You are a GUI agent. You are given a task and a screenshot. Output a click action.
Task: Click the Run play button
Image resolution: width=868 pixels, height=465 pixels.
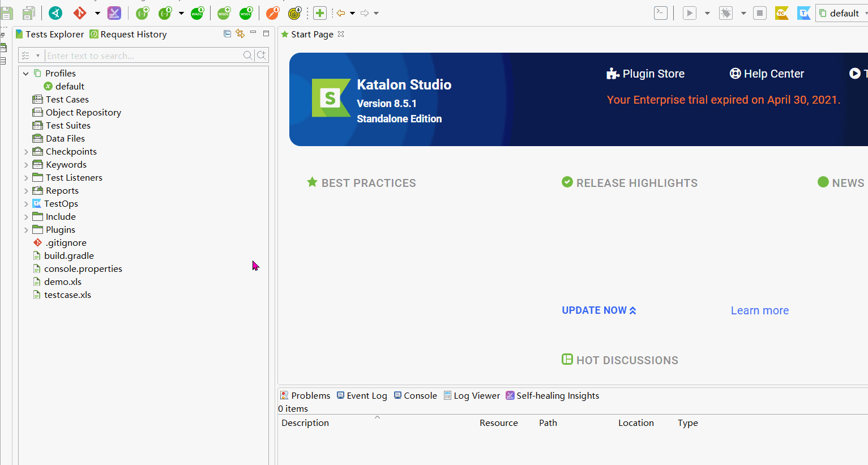click(690, 13)
